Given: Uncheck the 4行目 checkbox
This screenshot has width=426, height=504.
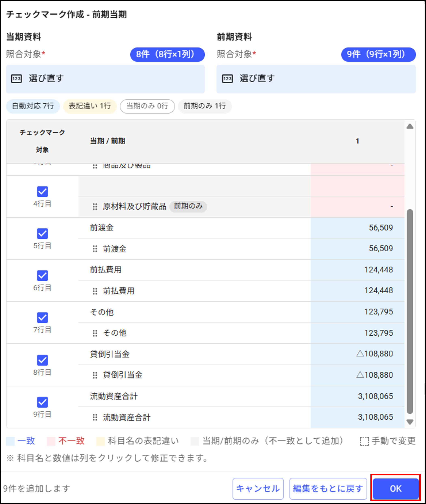Looking at the screenshot, I should point(42,191).
